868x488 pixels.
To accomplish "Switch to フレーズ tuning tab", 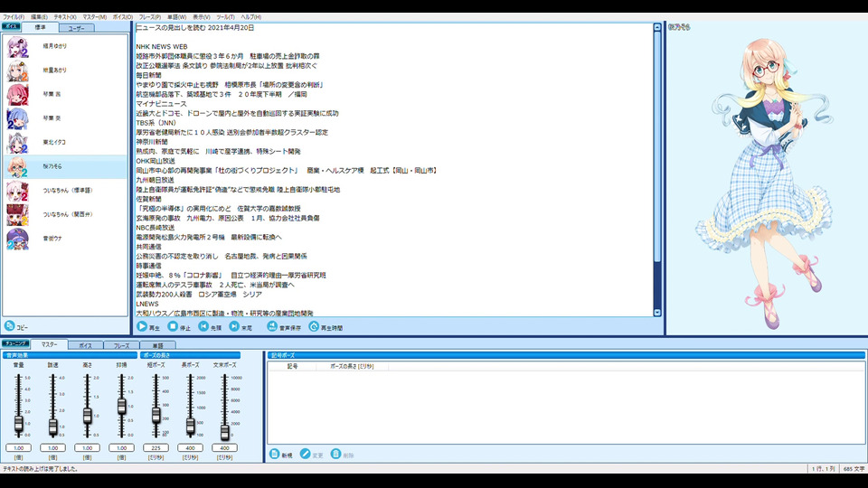I will tap(121, 345).
